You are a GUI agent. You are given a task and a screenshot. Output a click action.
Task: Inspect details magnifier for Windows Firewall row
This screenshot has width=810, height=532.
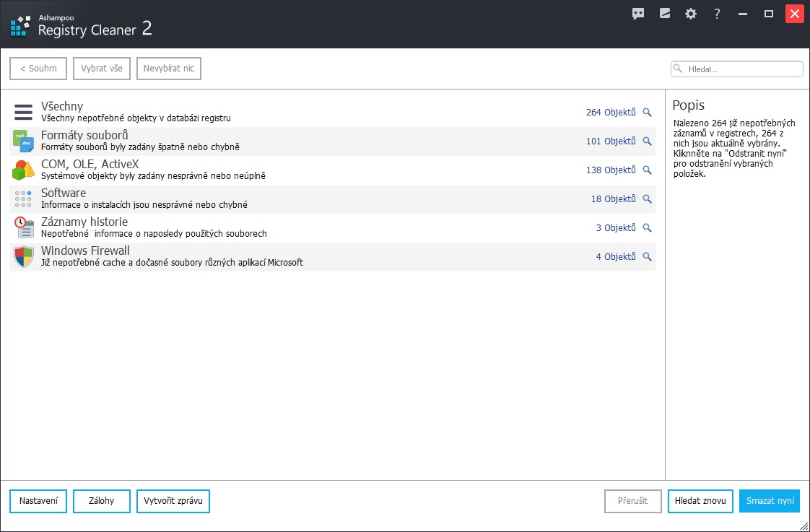648,257
